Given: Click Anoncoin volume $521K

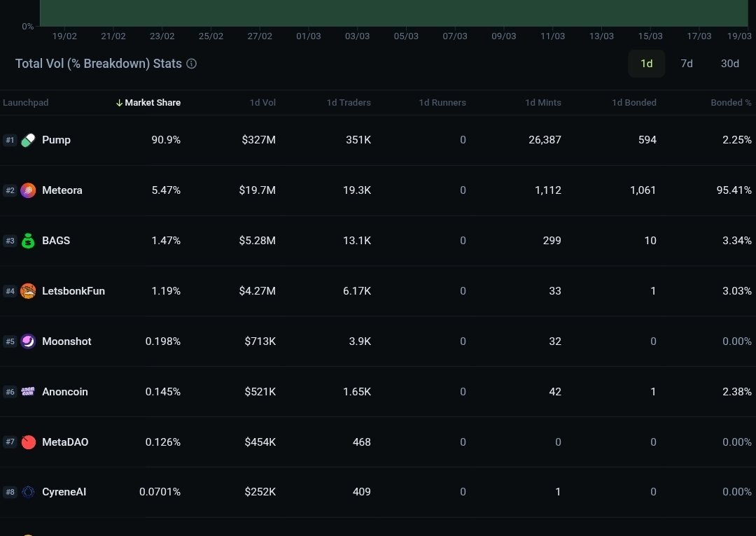Looking at the screenshot, I should [x=260, y=392].
